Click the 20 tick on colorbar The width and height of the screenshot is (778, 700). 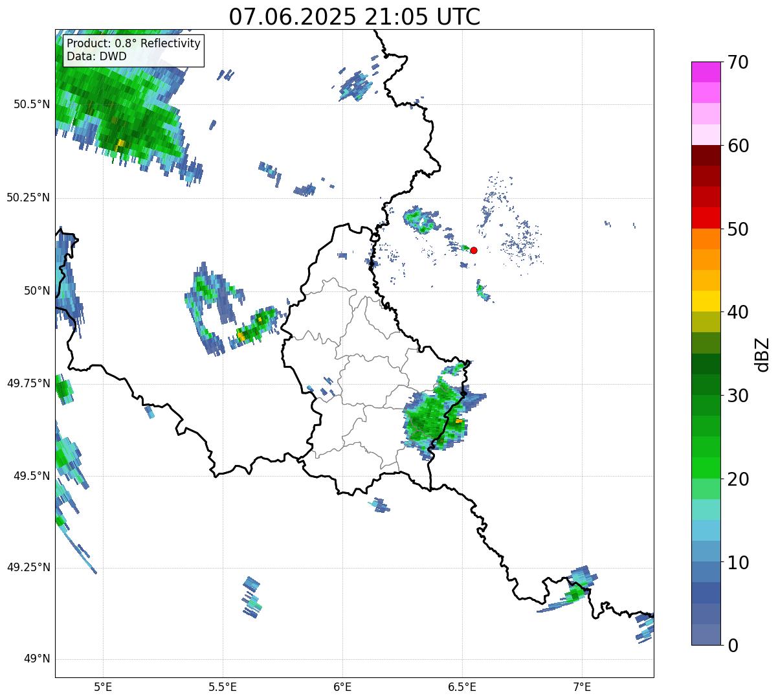[x=738, y=479]
